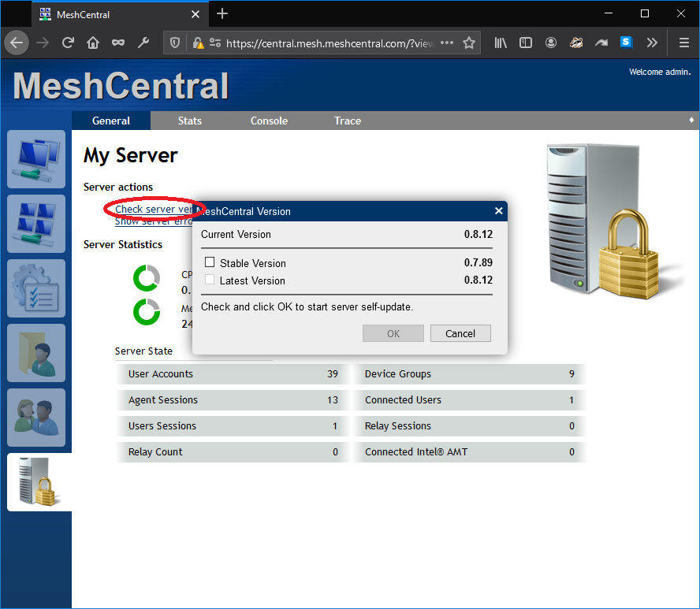
Task: Open the Firefox Library icon
Action: [501, 43]
